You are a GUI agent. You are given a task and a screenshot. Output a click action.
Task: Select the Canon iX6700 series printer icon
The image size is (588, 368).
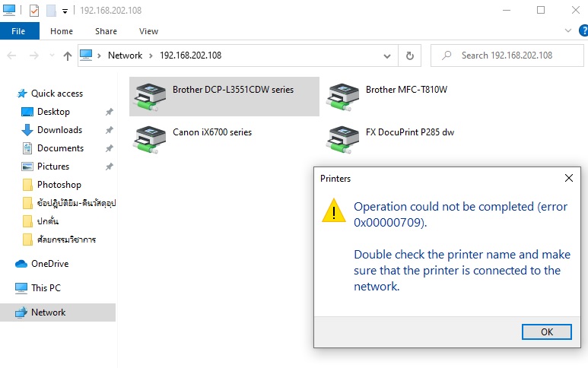pos(149,140)
